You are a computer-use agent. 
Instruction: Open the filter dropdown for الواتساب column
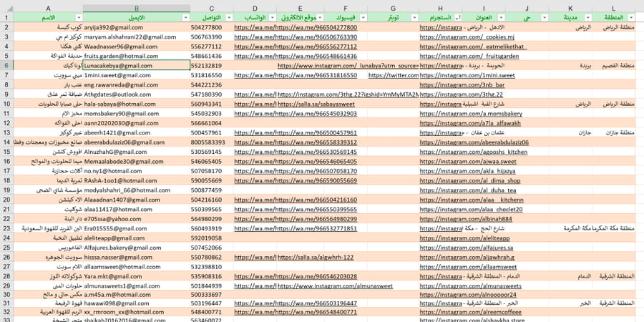pos(272,17)
